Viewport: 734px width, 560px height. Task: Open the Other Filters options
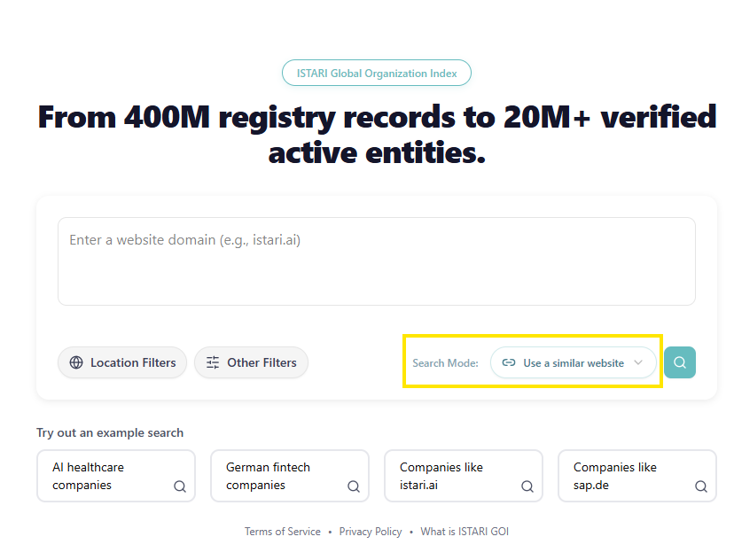click(x=252, y=362)
